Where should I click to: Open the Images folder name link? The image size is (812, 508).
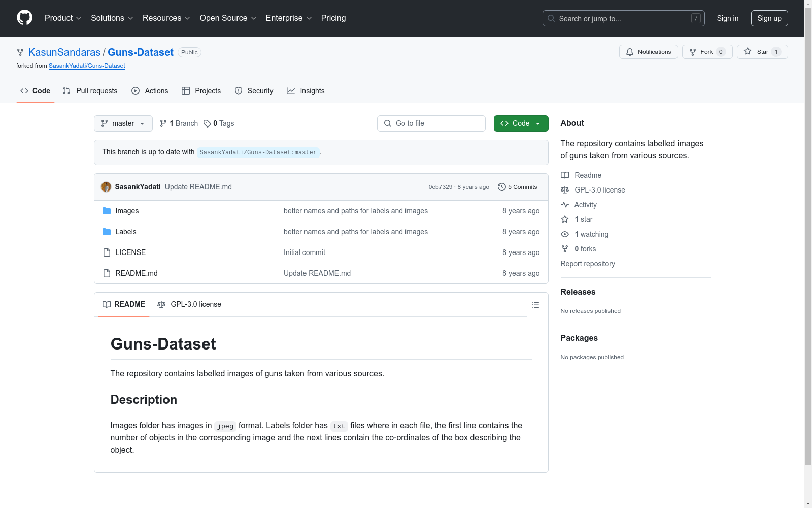point(127,211)
